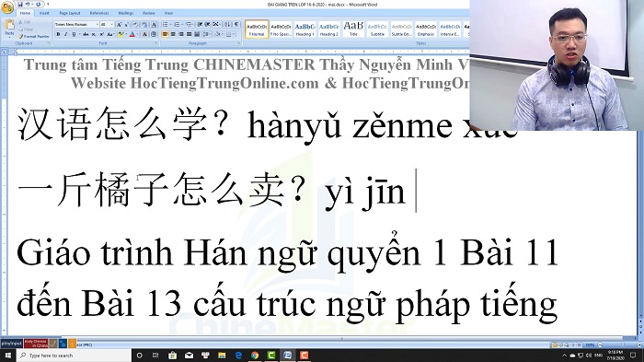The width and height of the screenshot is (644, 362).
Task: Open the Font dialog launcher
Action: [156, 42]
